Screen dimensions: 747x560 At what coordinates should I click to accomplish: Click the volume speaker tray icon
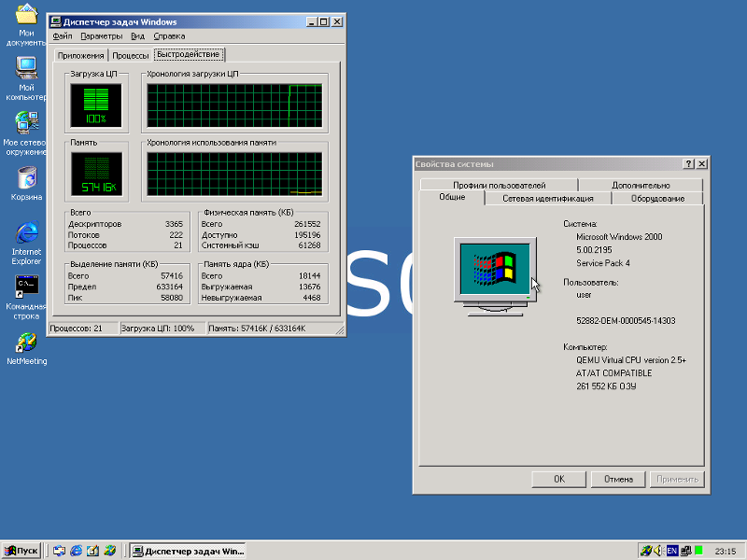click(x=659, y=551)
